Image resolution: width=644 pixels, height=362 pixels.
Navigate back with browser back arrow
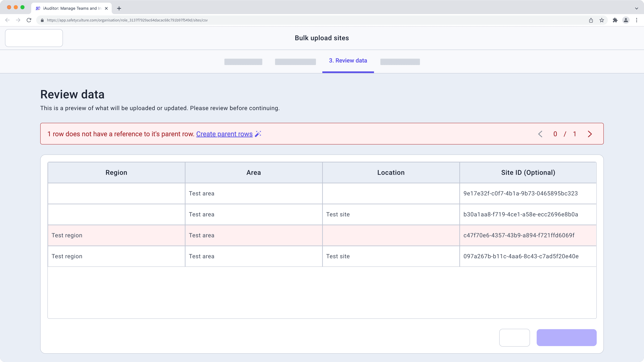tap(7, 20)
